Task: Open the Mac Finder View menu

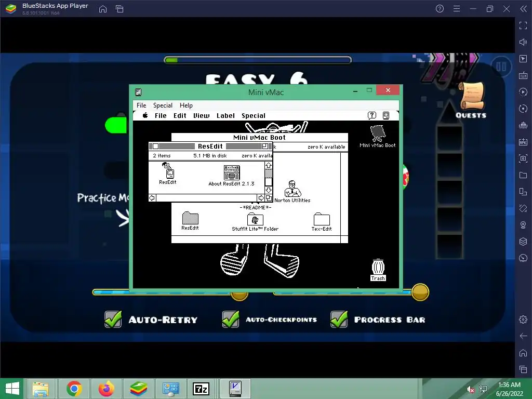Action: pyautogui.click(x=201, y=116)
